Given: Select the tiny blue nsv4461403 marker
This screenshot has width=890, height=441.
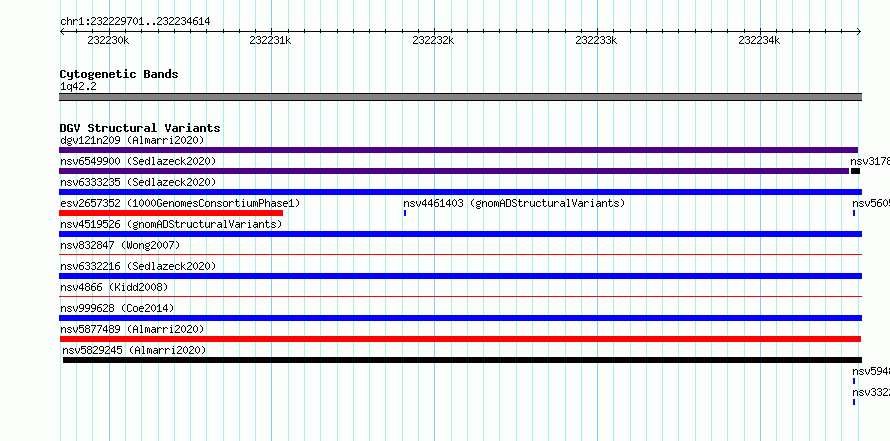Looking at the screenshot, I should click(405, 213).
